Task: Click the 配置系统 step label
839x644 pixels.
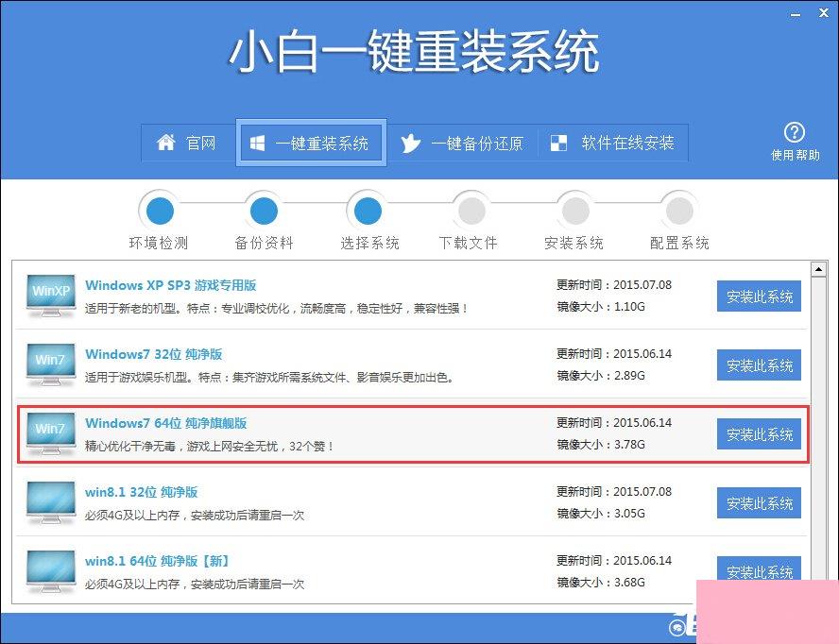Action: [x=679, y=243]
